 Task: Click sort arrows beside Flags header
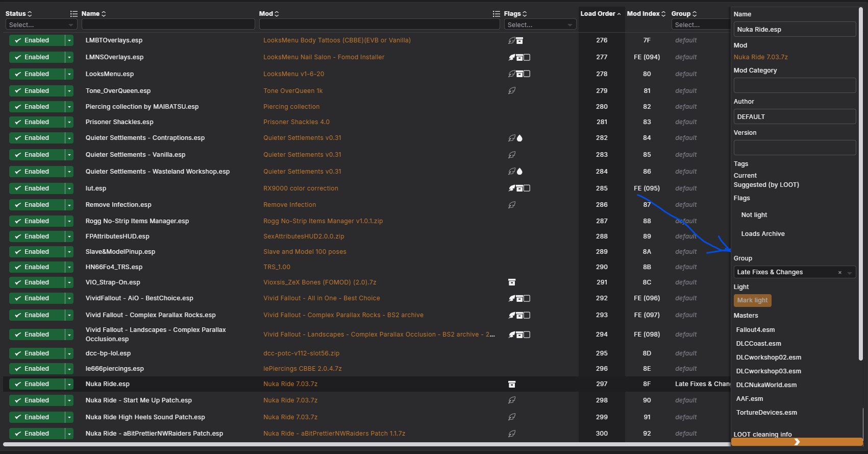pos(525,14)
